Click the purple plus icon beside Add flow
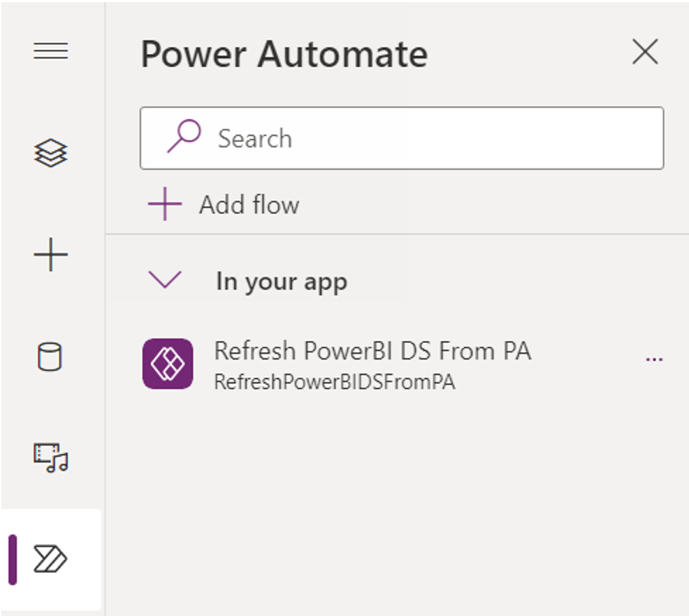The width and height of the screenshot is (689, 616). (x=165, y=205)
